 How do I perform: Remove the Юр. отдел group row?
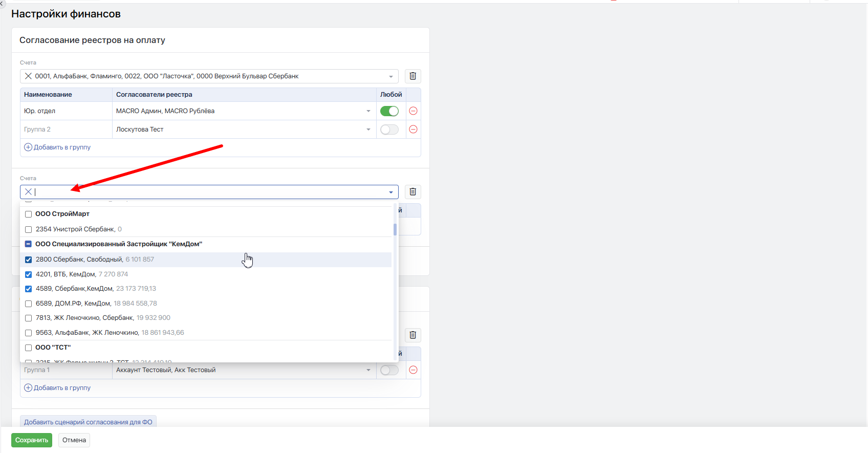414,111
